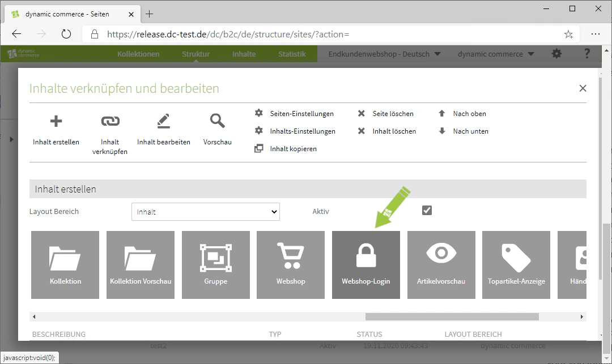Select the Artikelvorschau eye tile
Image resolution: width=612 pixels, height=364 pixels.
[441, 265]
